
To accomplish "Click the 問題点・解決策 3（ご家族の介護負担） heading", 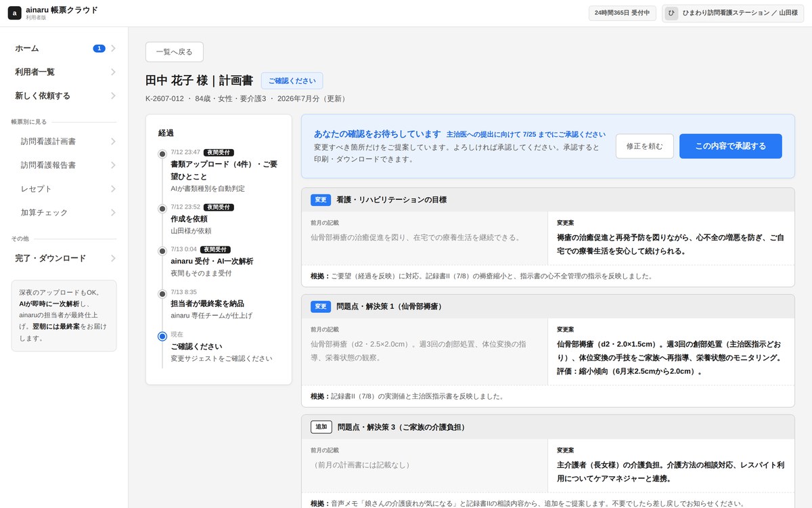I will (404, 427).
